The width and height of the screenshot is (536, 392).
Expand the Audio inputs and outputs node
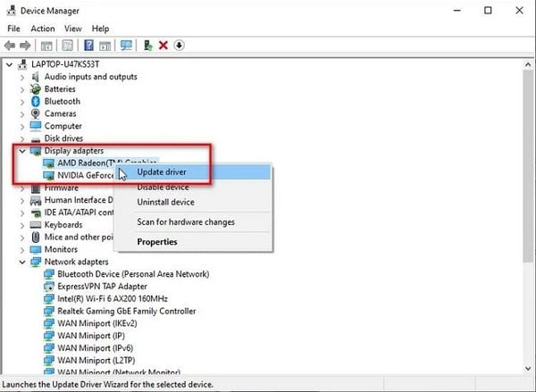pyautogui.click(x=21, y=77)
